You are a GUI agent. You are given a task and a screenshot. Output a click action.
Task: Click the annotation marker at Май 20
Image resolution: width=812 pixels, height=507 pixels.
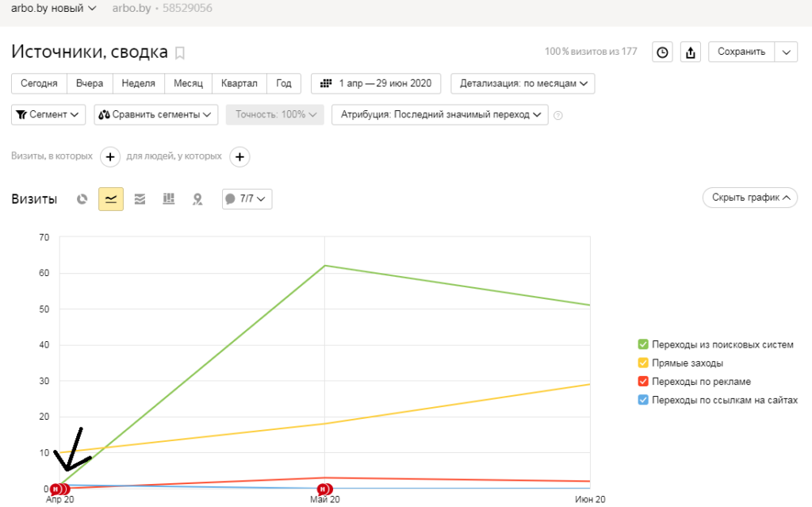(x=324, y=489)
